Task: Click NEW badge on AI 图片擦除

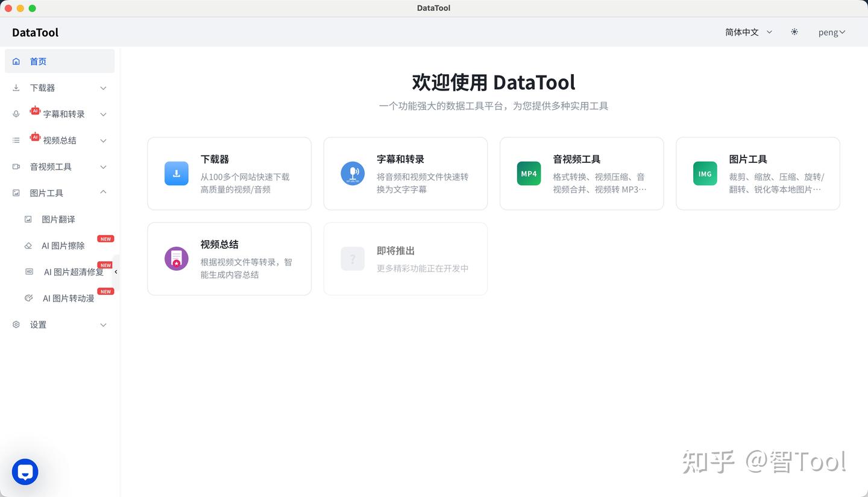Action: point(106,239)
